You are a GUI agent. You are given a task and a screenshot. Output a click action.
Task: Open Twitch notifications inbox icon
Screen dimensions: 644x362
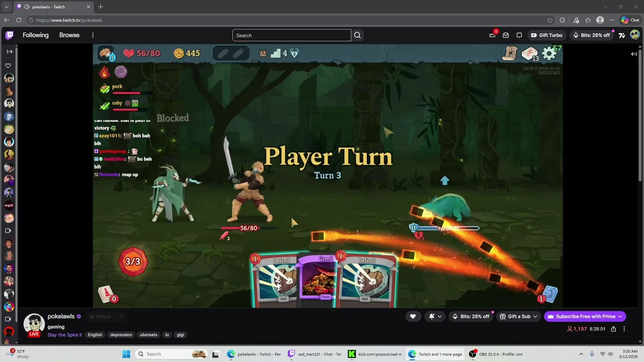(506, 35)
